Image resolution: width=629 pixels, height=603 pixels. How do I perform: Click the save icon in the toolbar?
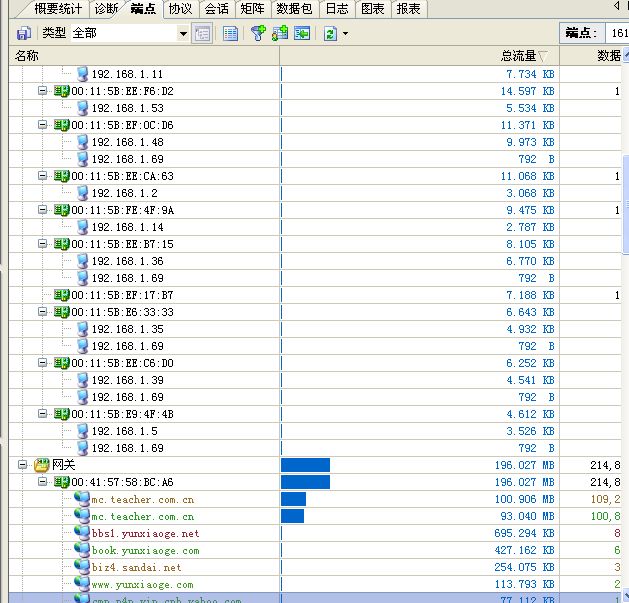click(23, 33)
